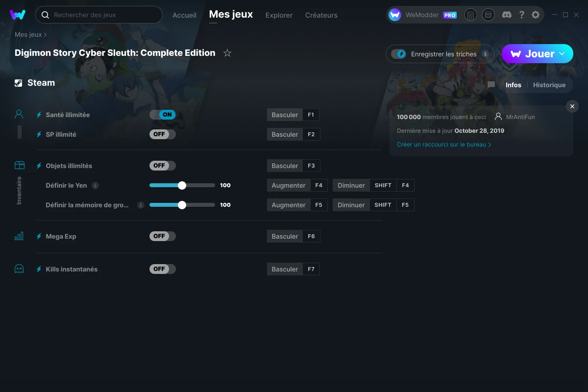The width and height of the screenshot is (588, 392).
Task: Click lightning icon beside Kills instantanés
Action: pyautogui.click(x=39, y=269)
